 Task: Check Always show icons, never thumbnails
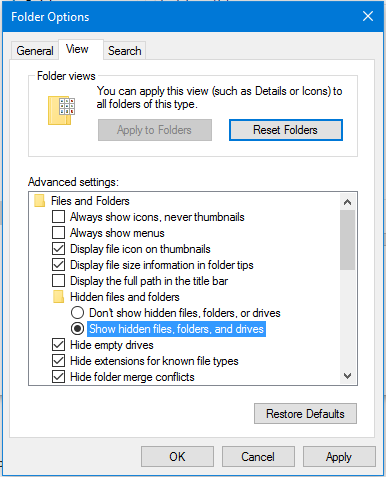pyautogui.click(x=58, y=217)
